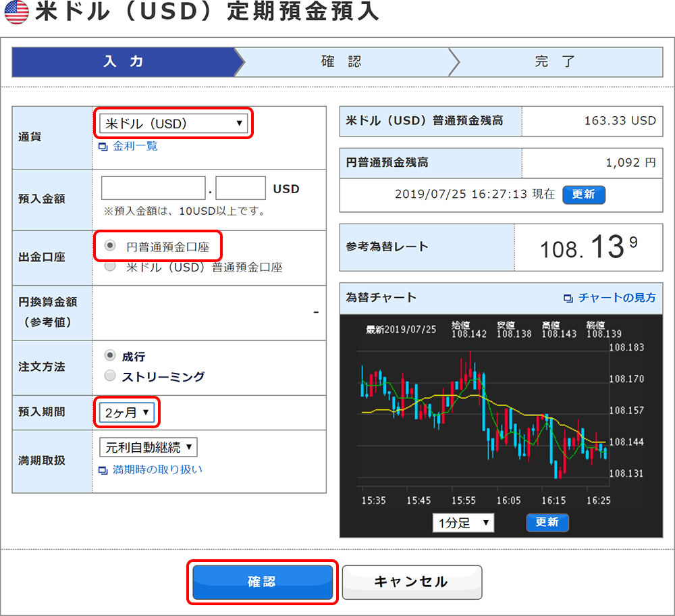Click the US flag icon in title
This screenshot has height=616, width=675.
(x=16, y=13)
